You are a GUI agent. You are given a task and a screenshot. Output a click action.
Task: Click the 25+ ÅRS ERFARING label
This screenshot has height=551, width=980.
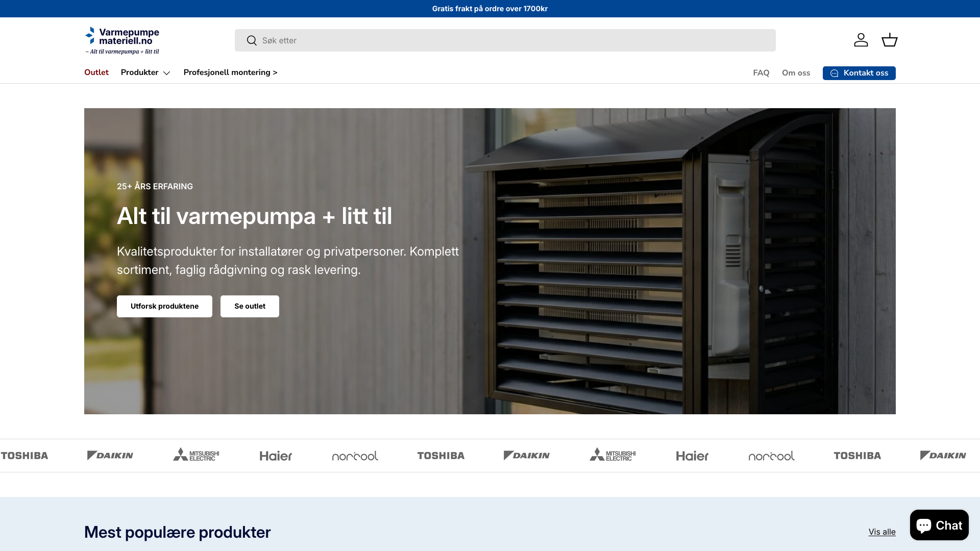pos(155,187)
